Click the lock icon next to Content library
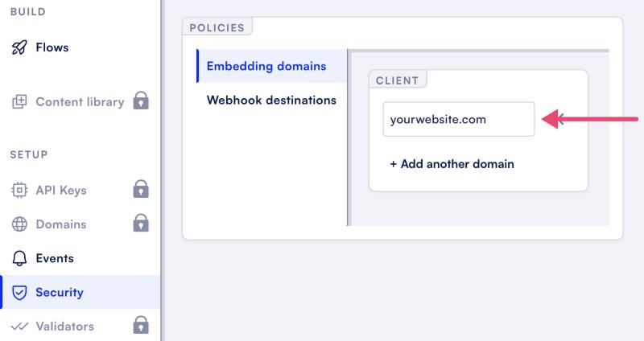 141,101
